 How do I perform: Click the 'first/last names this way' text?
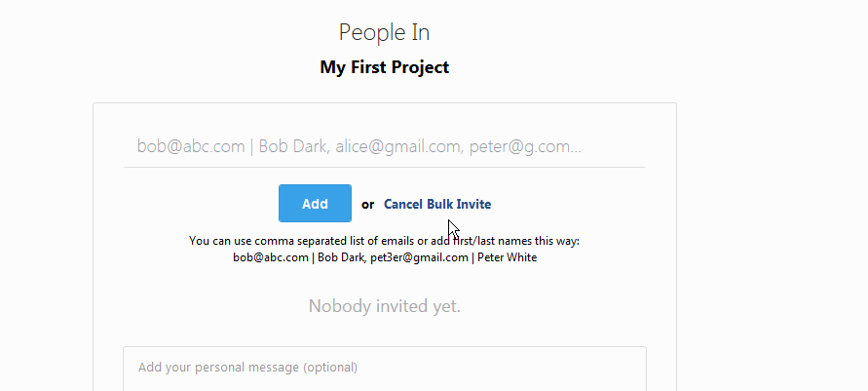pos(505,241)
